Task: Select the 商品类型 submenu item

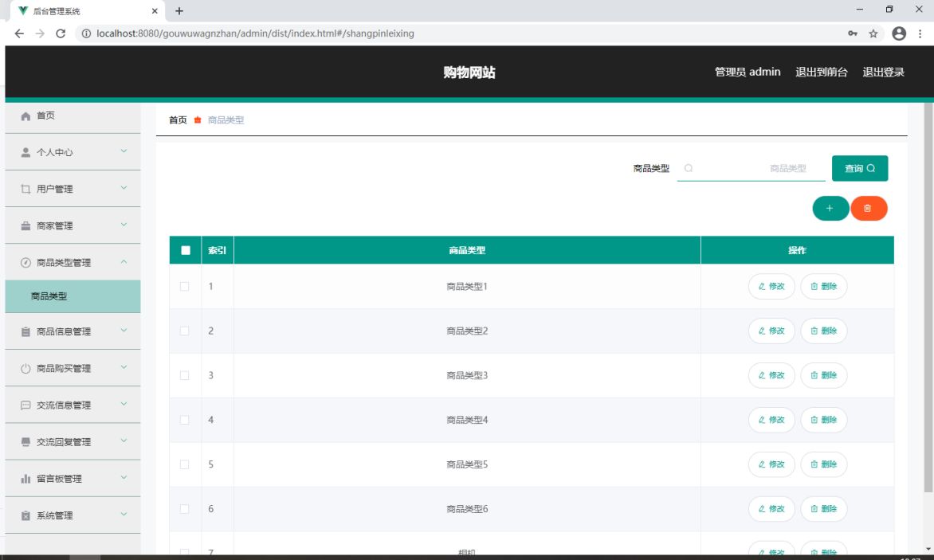Action: (x=73, y=296)
